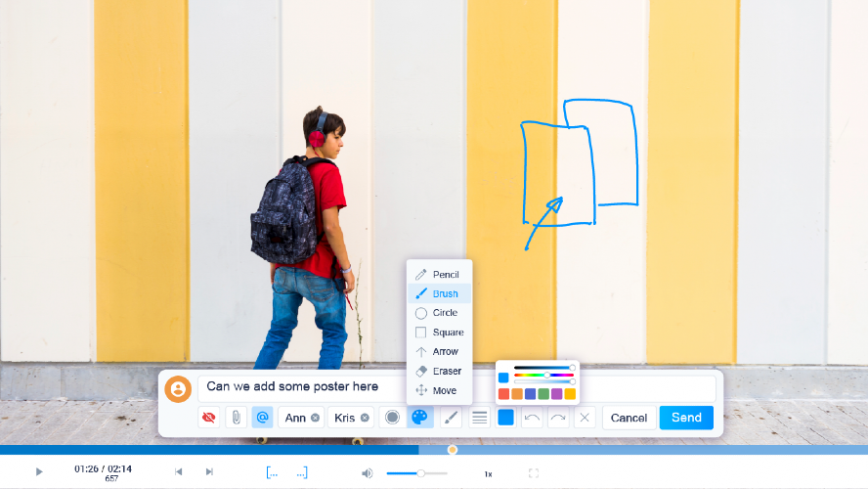Click the color preview square in popup
The height and width of the screenshot is (489, 868).
click(503, 378)
